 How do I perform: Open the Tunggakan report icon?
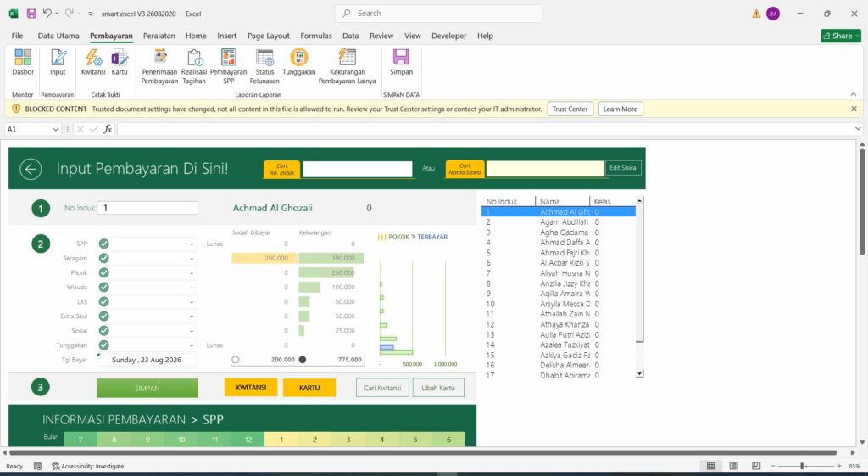[299, 61]
